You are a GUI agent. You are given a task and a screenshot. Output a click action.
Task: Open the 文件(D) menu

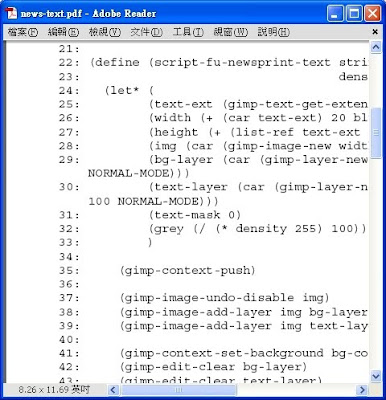pyautogui.click(x=146, y=32)
